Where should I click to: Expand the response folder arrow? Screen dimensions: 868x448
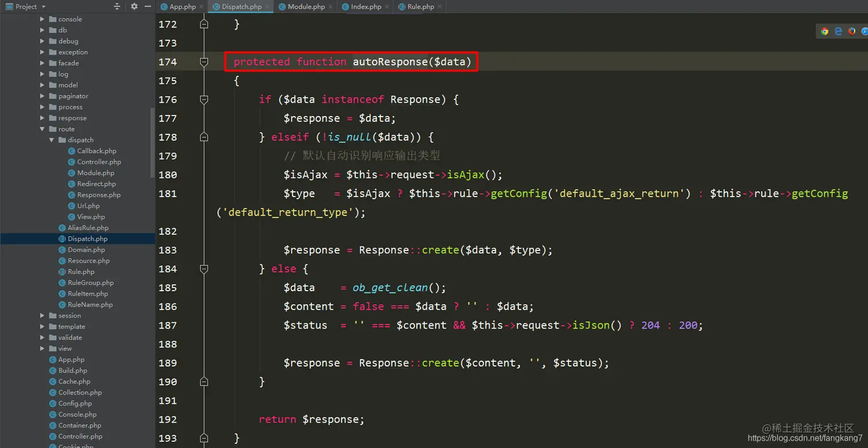[x=42, y=118]
